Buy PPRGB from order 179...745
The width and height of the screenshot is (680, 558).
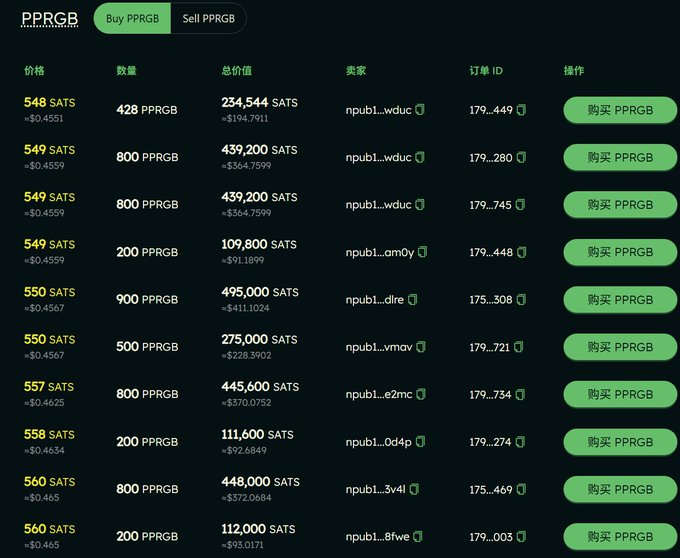(x=620, y=205)
